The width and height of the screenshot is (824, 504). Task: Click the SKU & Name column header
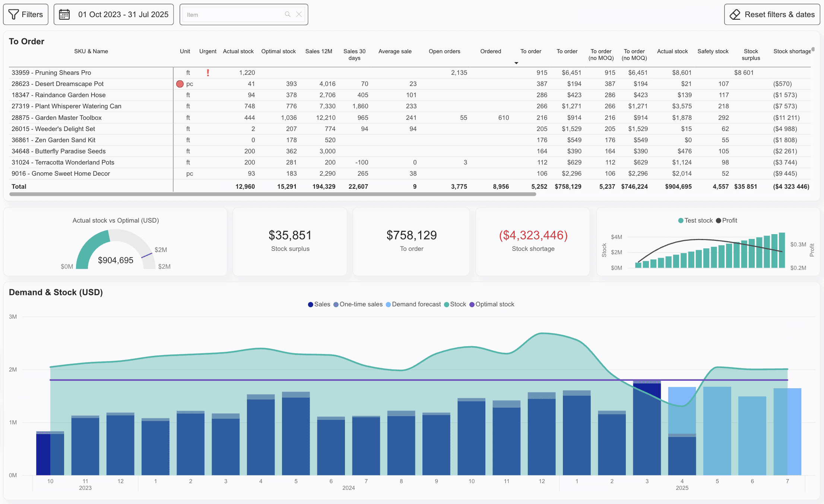tap(91, 51)
